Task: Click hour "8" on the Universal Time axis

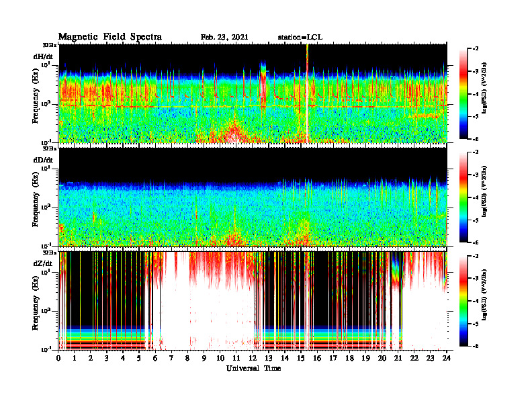Action: (x=187, y=359)
